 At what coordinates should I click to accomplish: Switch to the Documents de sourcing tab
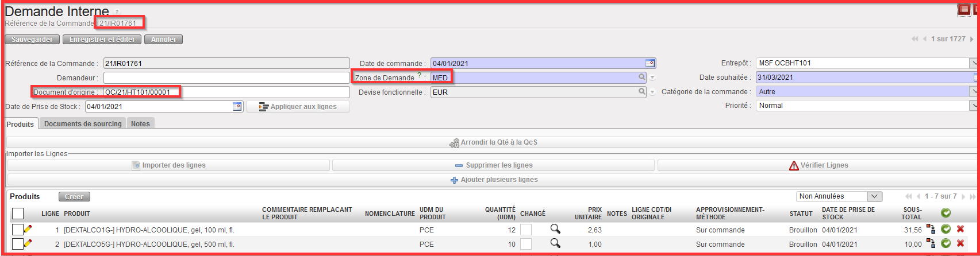[83, 123]
